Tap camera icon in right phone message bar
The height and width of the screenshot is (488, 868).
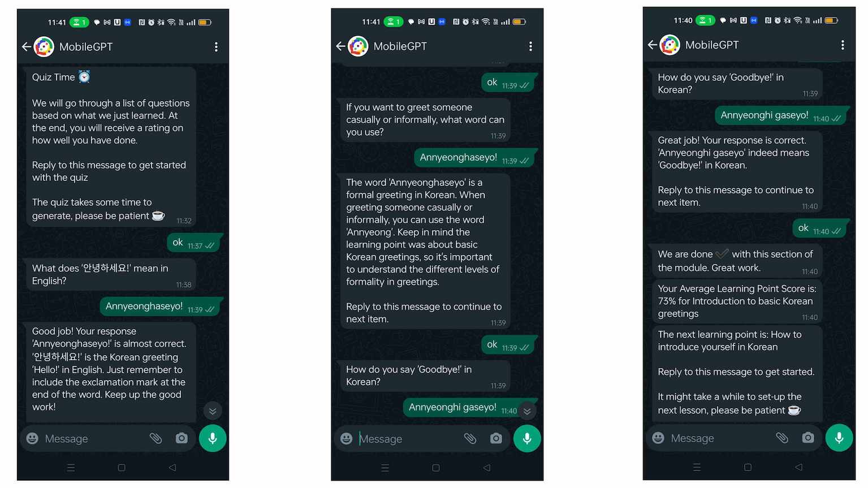pyautogui.click(x=808, y=438)
